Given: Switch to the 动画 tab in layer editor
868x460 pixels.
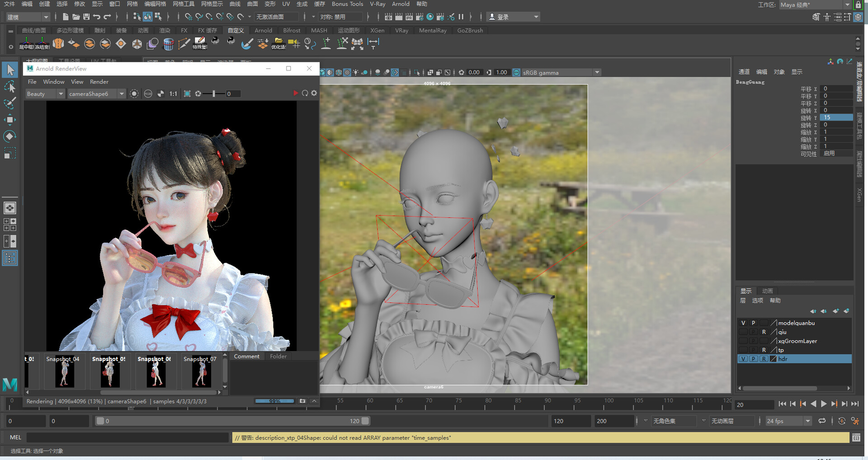Looking at the screenshot, I should [767, 291].
